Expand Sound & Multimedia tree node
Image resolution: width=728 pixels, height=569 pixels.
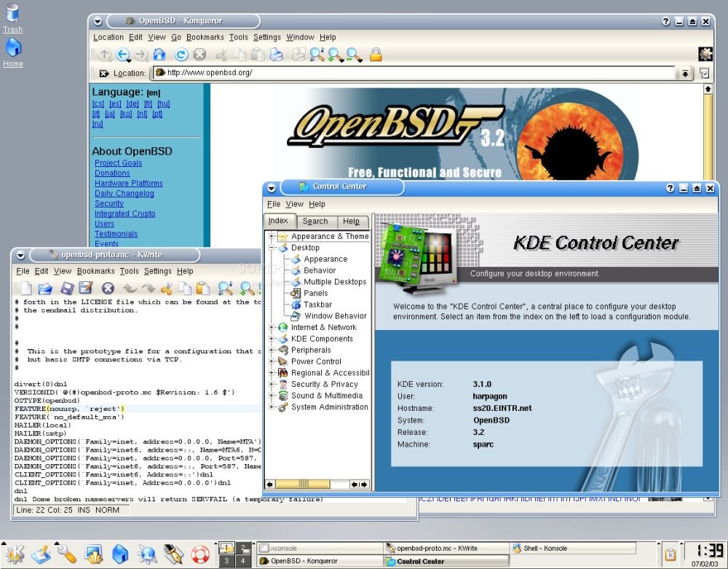click(x=272, y=396)
